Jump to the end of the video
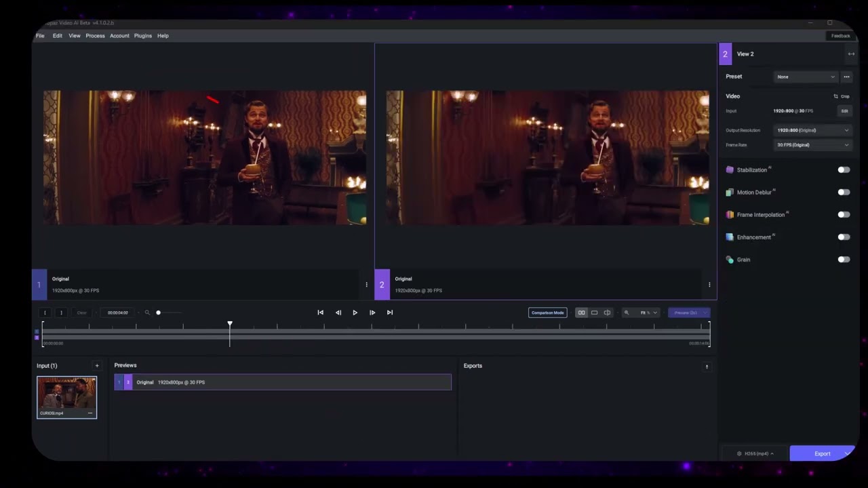 [390, 312]
